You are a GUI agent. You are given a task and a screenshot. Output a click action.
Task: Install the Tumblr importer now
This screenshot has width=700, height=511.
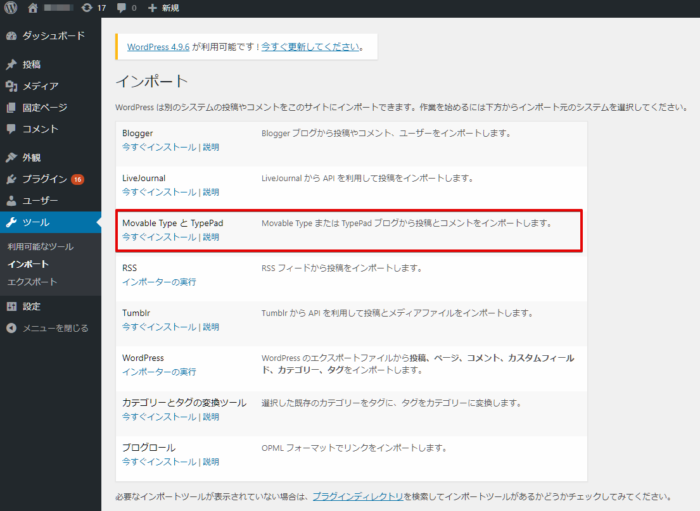point(159,327)
